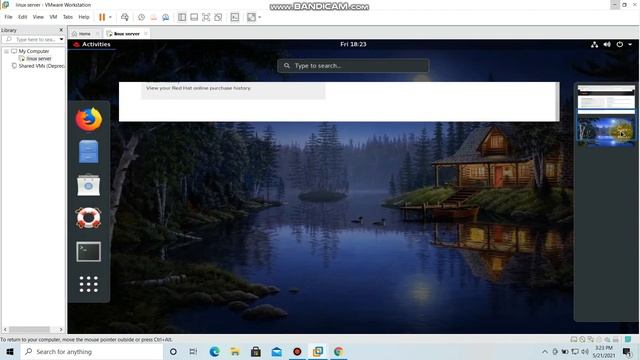Open the console view toolbar icon
640x360 pixels.
235,17
